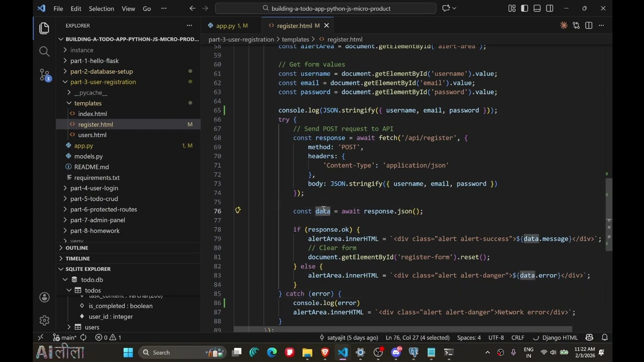
Task: Open the File menu
Action: coord(58,9)
